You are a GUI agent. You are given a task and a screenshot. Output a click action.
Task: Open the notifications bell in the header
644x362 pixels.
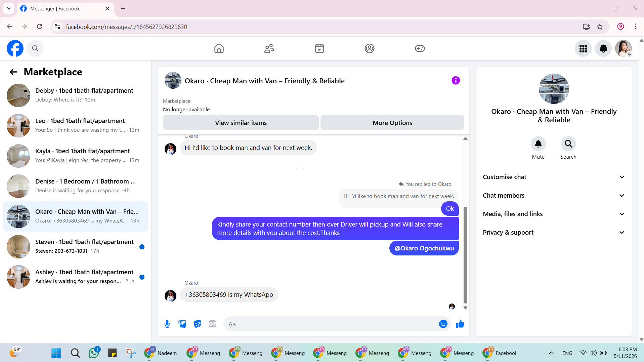click(603, 49)
